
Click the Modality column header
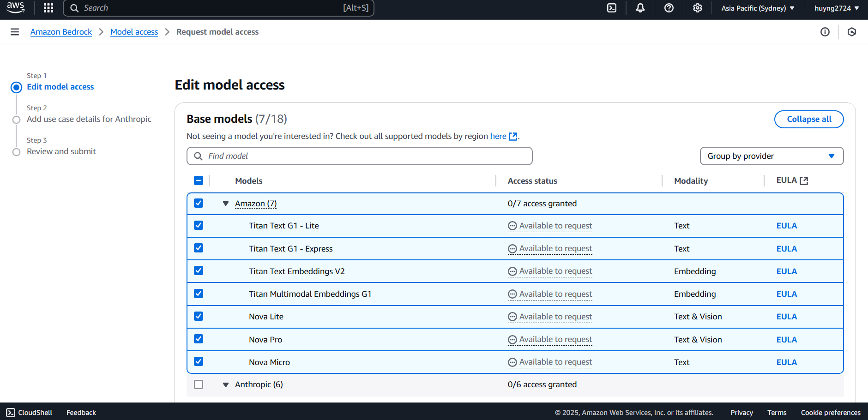tap(691, 181)
